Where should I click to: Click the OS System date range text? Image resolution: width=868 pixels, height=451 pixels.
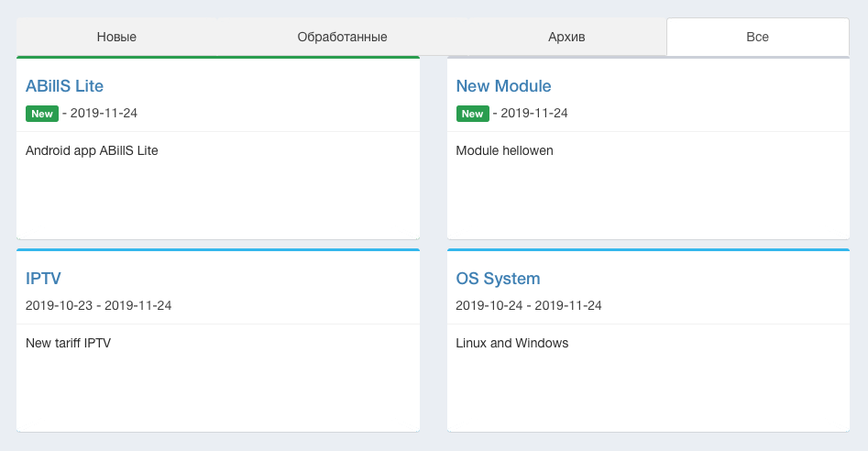pos(528,306)
